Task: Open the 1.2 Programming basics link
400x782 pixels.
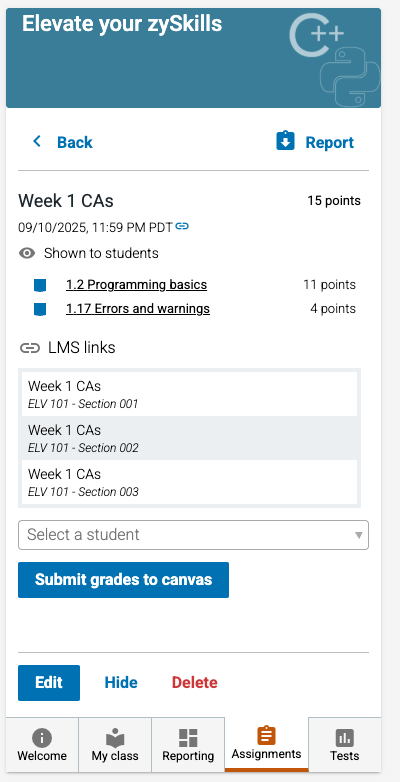Action: tap(136, 285)
